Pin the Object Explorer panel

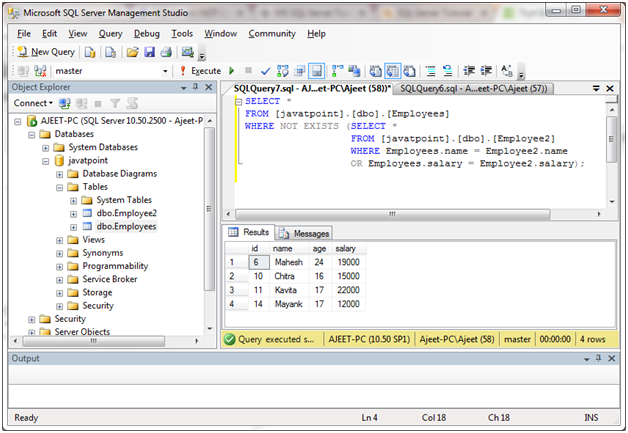[x=196, y=87]
